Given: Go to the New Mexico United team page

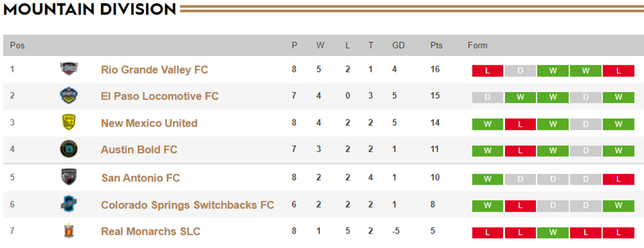Looking at the screenshot, I should (149, 123).
